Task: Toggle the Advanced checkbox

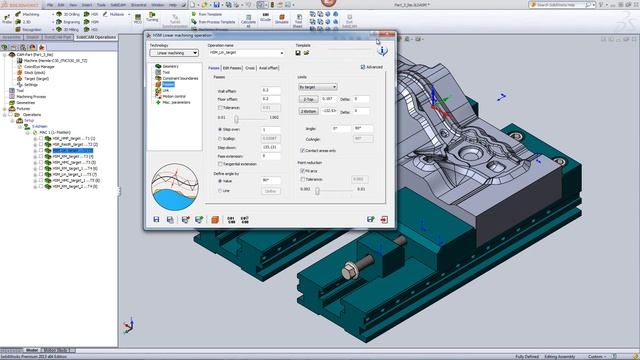Action: coord(363,67)
